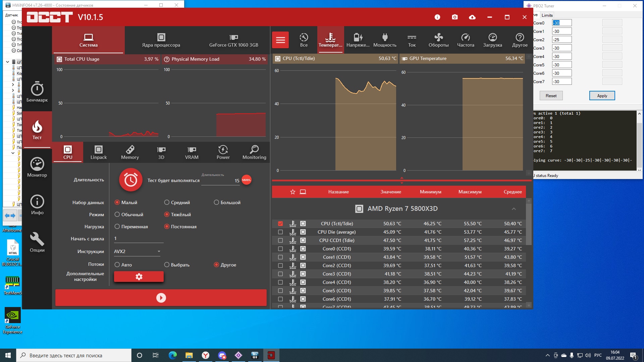644x362 pixels.
Task: Open the red hamburger menu button
Action: tap(280, 40)
